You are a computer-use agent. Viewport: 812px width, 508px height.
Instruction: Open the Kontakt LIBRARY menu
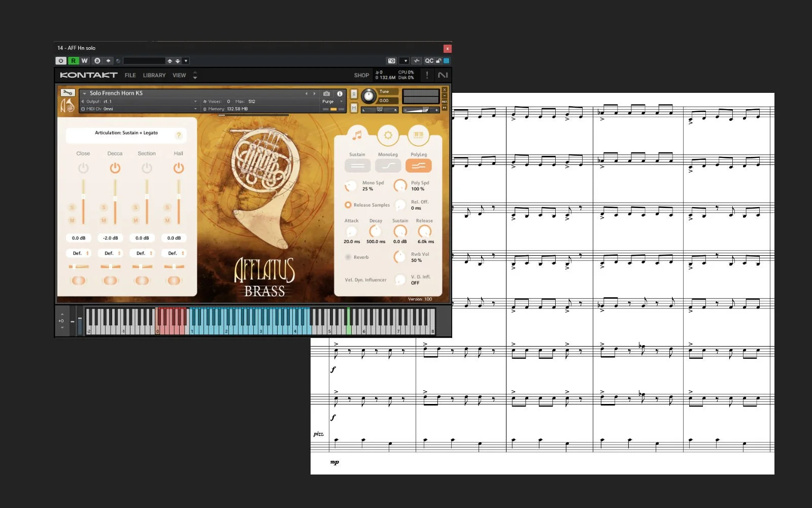(x=154, y=75)
